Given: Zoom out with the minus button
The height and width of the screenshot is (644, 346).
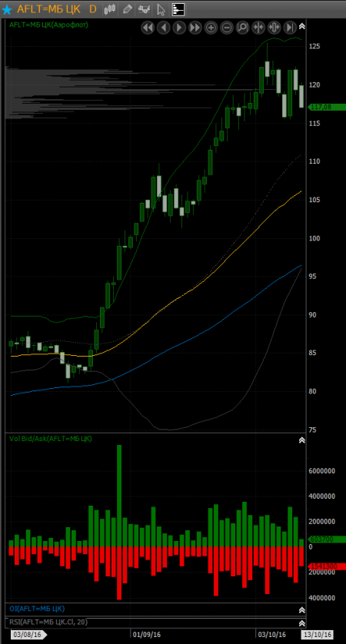Looking at the screenshot, I should coord(227,28).
